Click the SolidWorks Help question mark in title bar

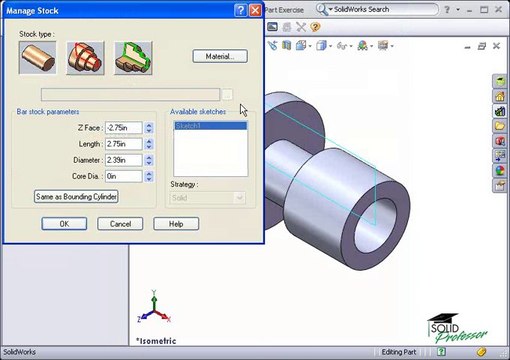tap(447, 9)
